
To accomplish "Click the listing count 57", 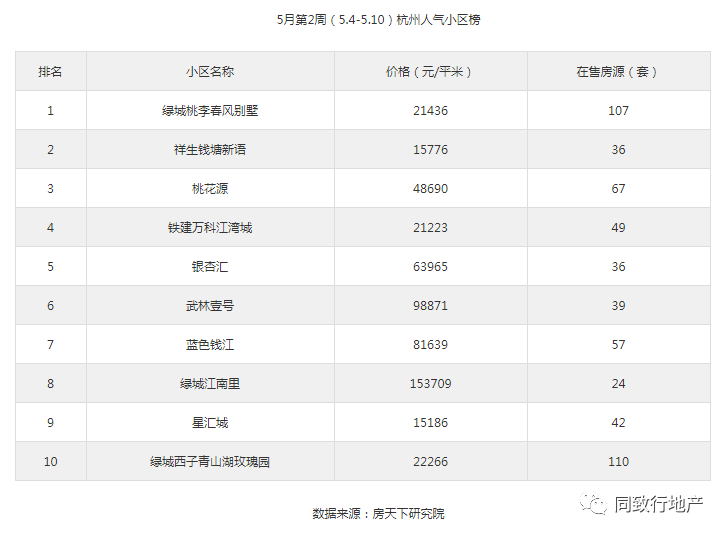I will [x=618, y=345].
